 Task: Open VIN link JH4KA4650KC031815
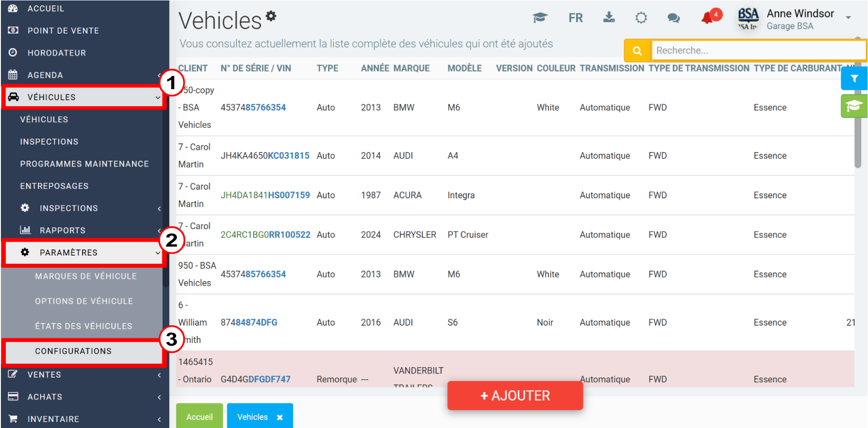(x=265, y=155)
